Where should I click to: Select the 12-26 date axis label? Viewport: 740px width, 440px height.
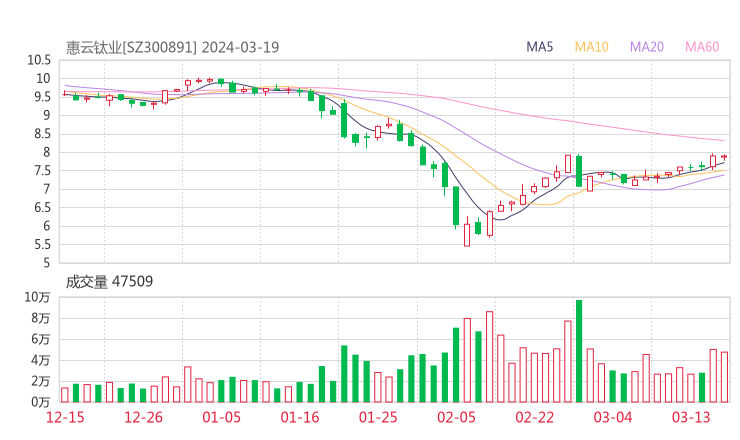[143, 417]
